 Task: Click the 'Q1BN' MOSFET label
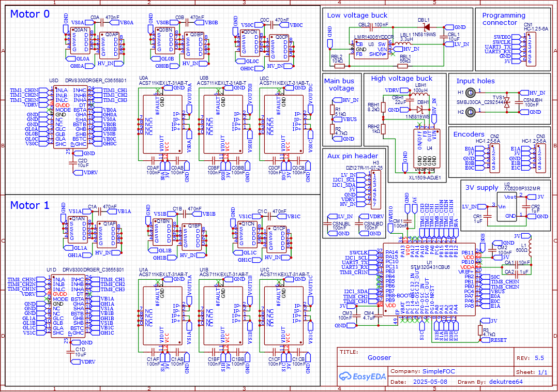click(163, 221)
